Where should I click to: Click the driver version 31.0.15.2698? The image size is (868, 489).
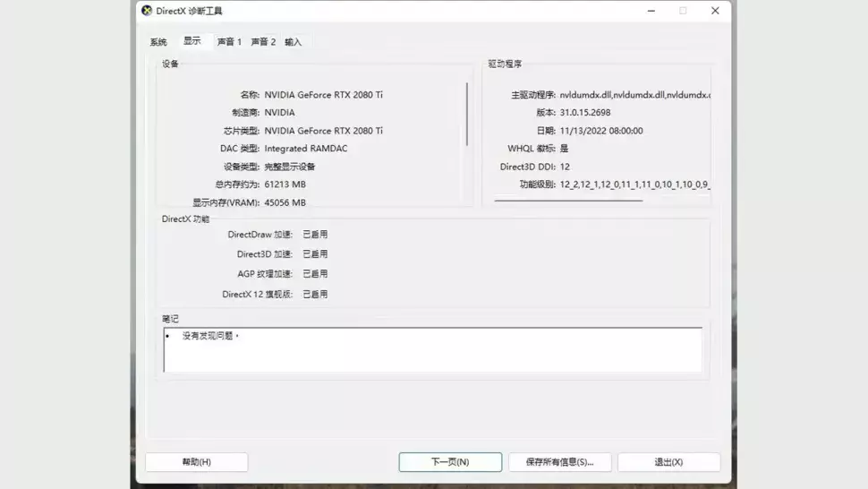tap(585, 113)
